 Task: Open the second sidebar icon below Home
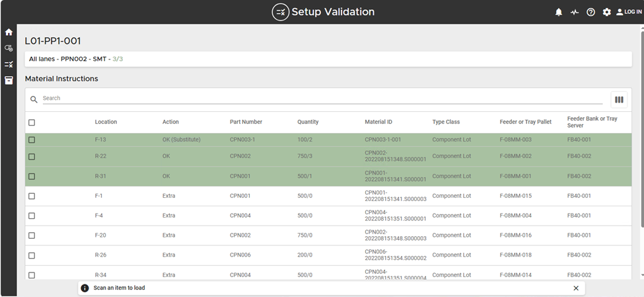pyautogui.click(x=9, y=48)
